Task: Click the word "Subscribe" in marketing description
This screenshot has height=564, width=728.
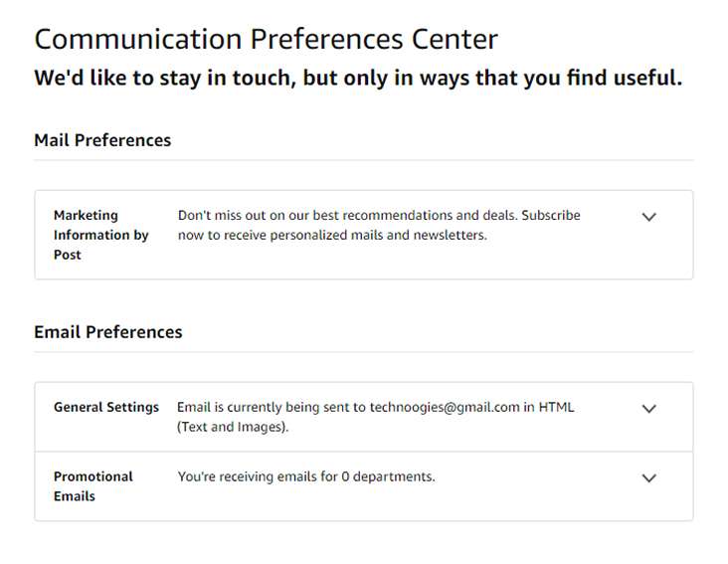Action: [x=551, y=216]
